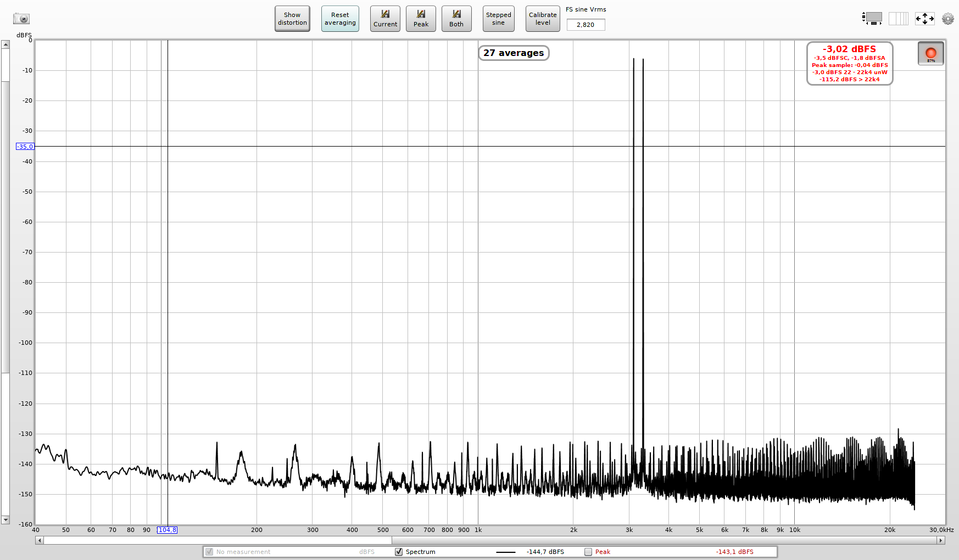The image size is (959, 560).
Task: Click the Reset averaging button
Action: [340, 19]
